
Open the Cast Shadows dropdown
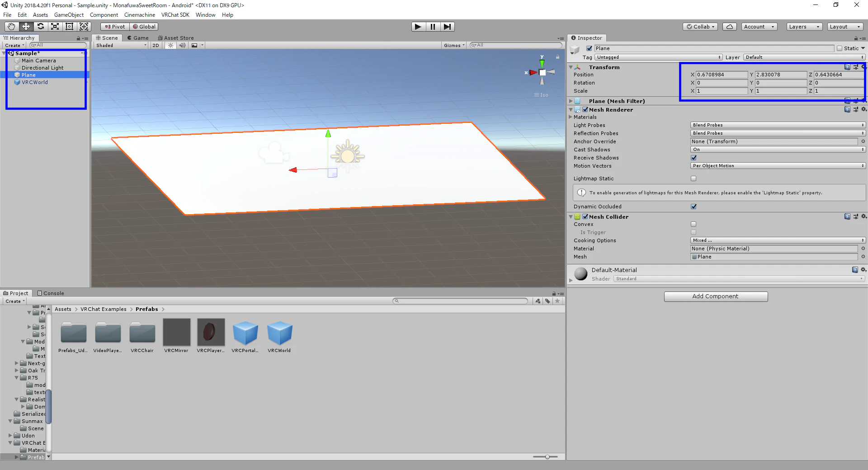(x=778, y=150)
